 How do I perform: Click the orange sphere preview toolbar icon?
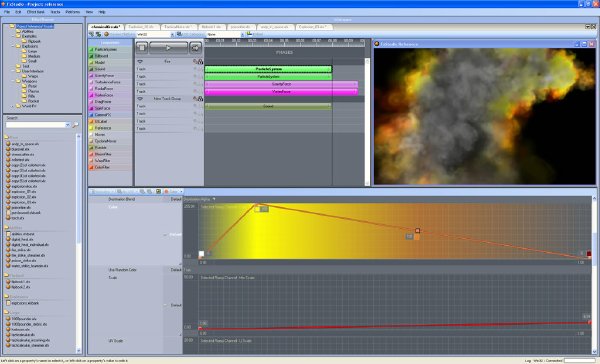point(107,34)
